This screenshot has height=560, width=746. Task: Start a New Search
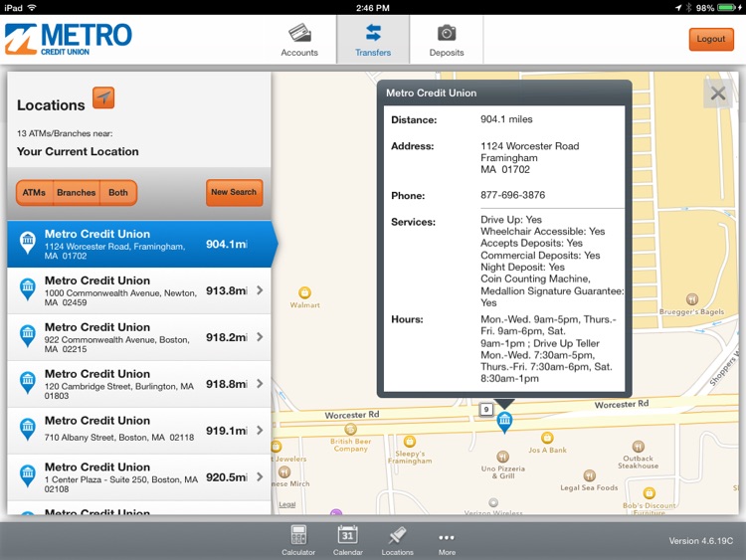coord(234,192)
